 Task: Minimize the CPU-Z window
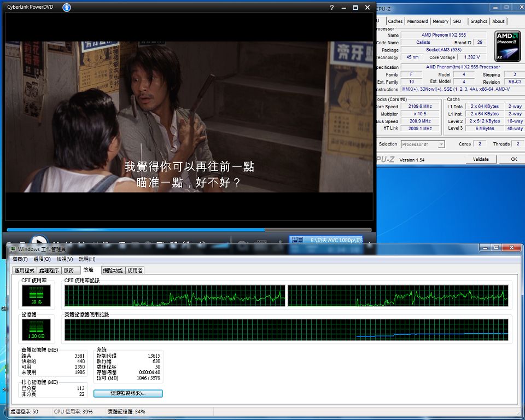click(x=495, y=7)
